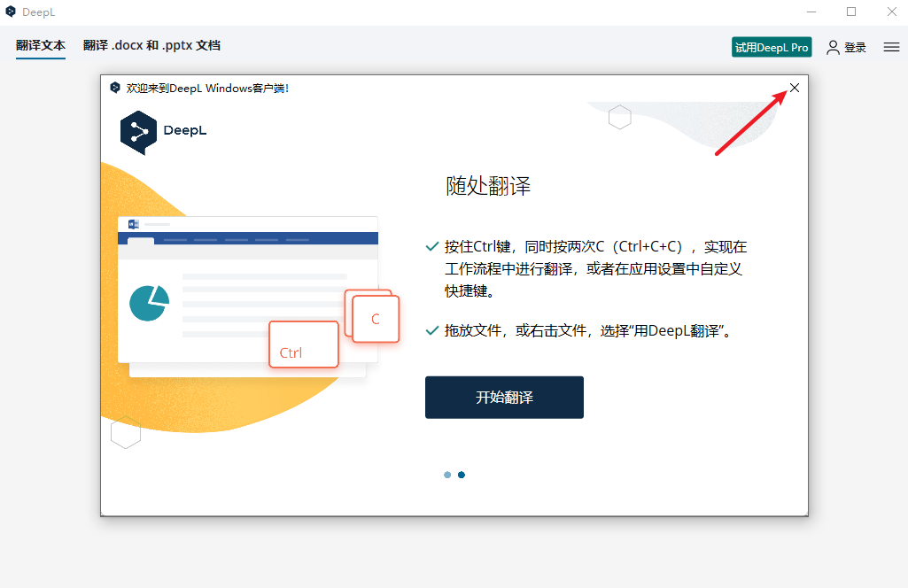The image size is (908, 588).
Task: Switch to the 翻译文本 tab
Action: coord(41,45)
